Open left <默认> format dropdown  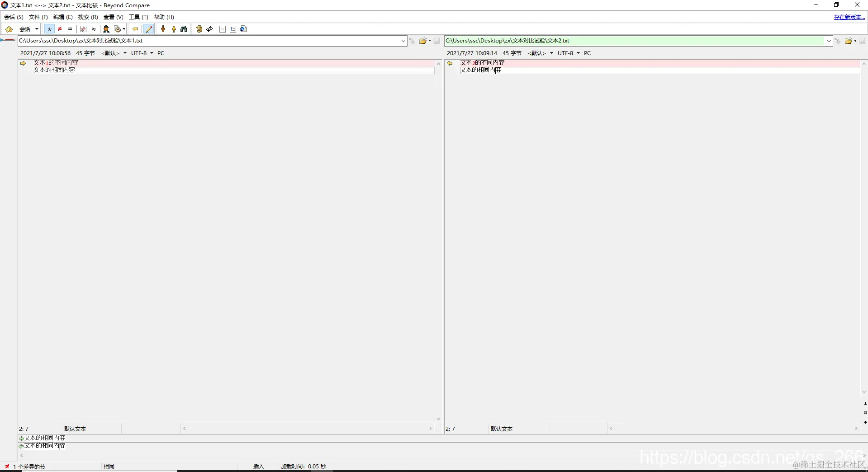point(114,53)
